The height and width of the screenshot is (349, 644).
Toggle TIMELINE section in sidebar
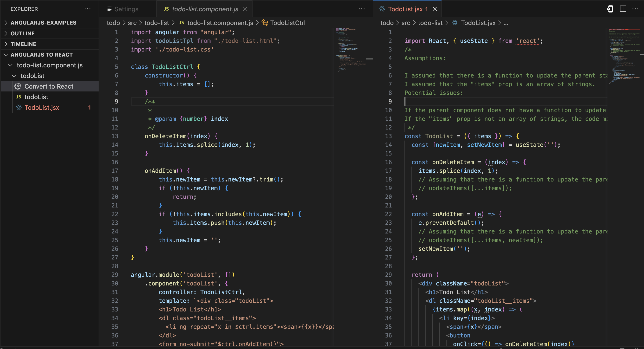[x=24, y=43]
